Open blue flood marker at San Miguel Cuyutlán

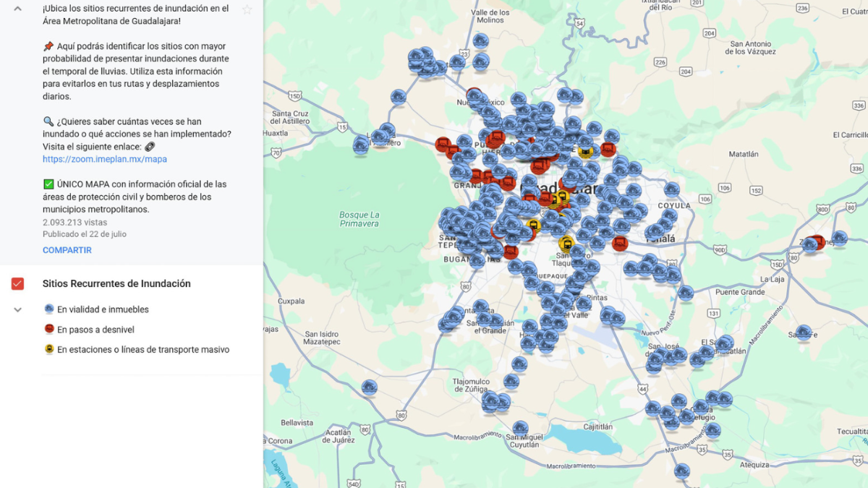tap(520, 428)
